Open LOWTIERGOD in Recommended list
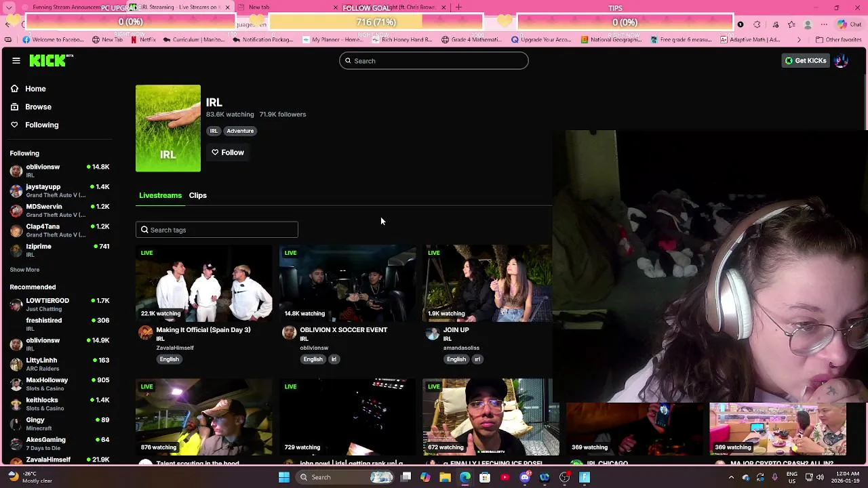The height and width of the screenshot is (488, 868). click(x=60, y=304)
